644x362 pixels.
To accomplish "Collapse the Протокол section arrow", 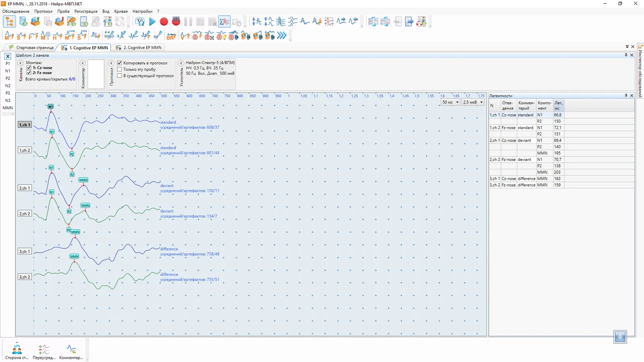I will click(111, 63).
